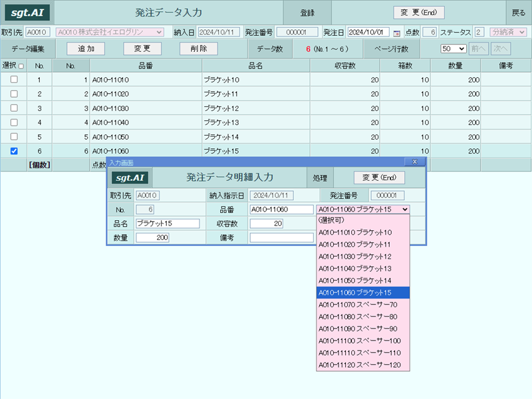Check the checkbox for row 2 A010-11020
The height and width of the screenshot is (399, 532).
click(14, 94)
